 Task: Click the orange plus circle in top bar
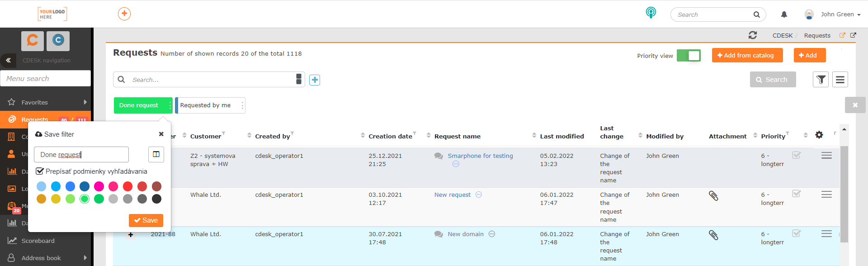[124, 14]
